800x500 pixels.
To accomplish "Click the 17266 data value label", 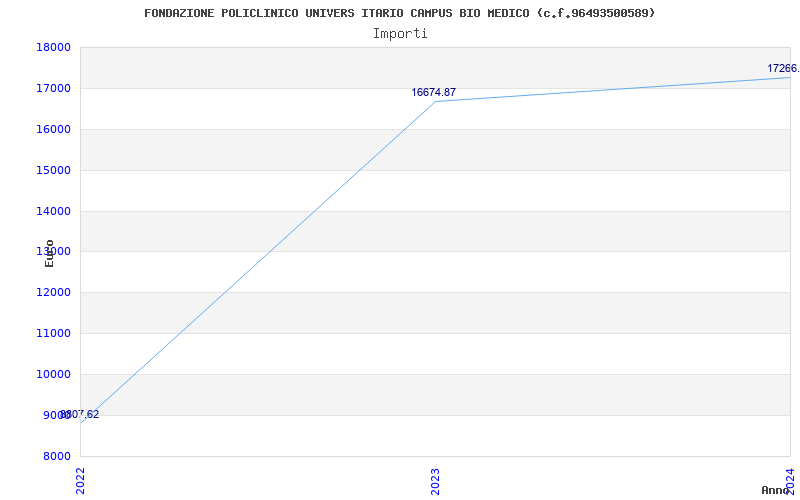I will [x=784, y=68].
